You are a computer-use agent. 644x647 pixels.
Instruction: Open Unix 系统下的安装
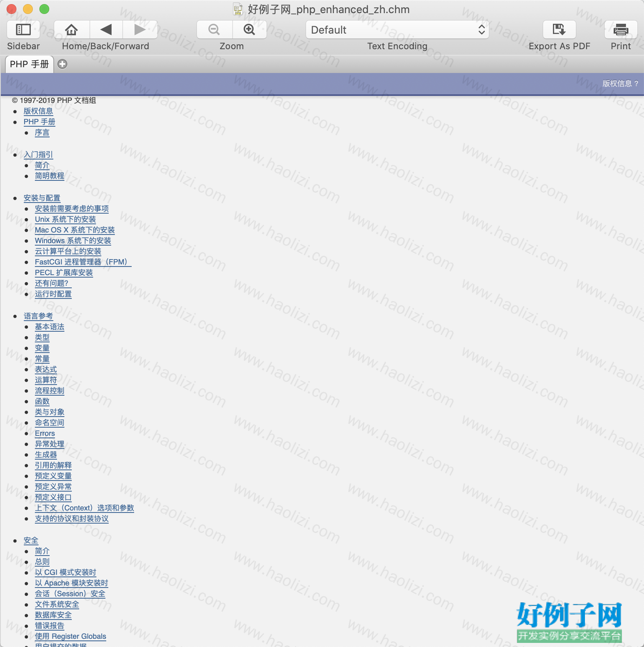point(65,219)
